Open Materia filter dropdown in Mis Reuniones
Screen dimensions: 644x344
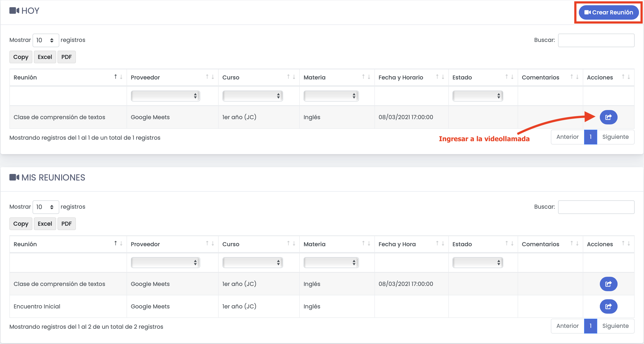(331, 263)
